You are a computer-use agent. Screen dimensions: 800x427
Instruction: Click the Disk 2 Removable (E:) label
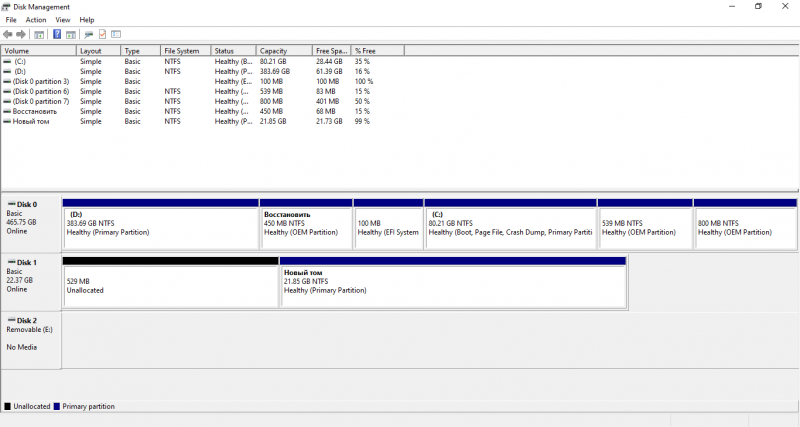click(30, 328)
